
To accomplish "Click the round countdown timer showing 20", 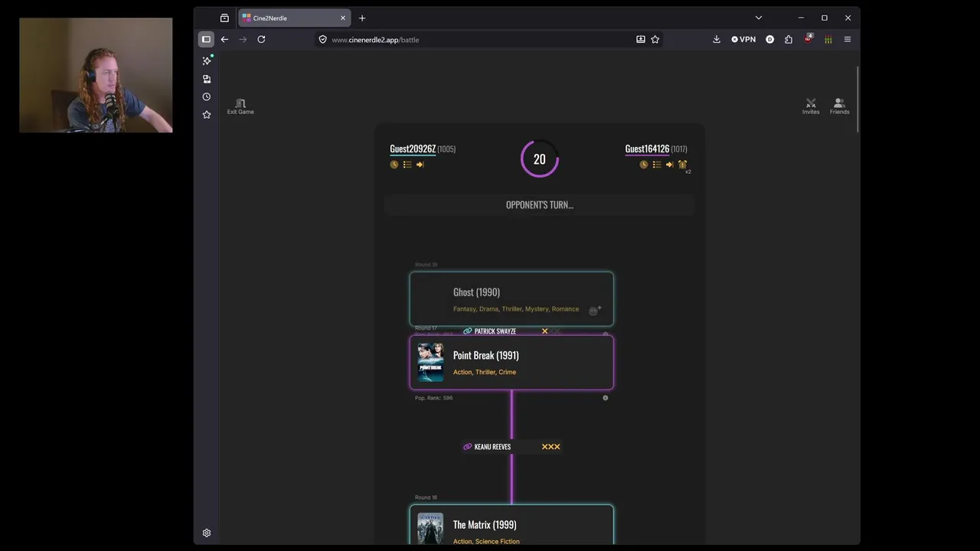I will 540,159.
